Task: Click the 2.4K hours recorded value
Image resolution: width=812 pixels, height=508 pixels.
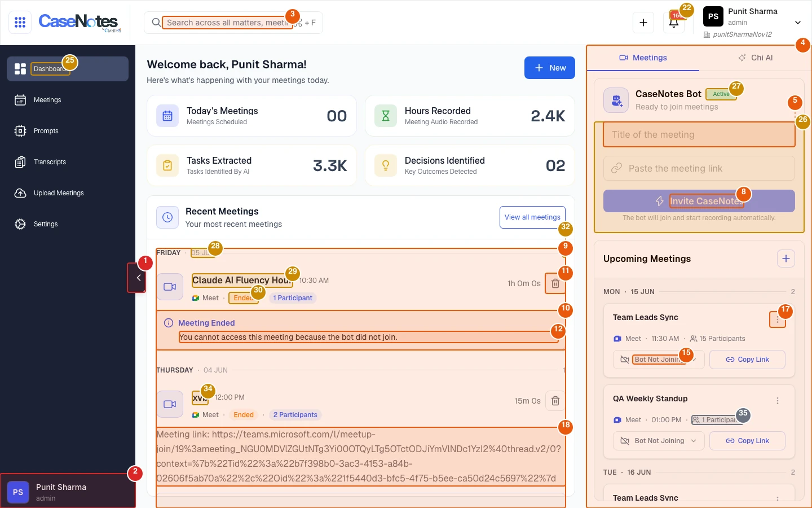Action: tap(548, 116)
